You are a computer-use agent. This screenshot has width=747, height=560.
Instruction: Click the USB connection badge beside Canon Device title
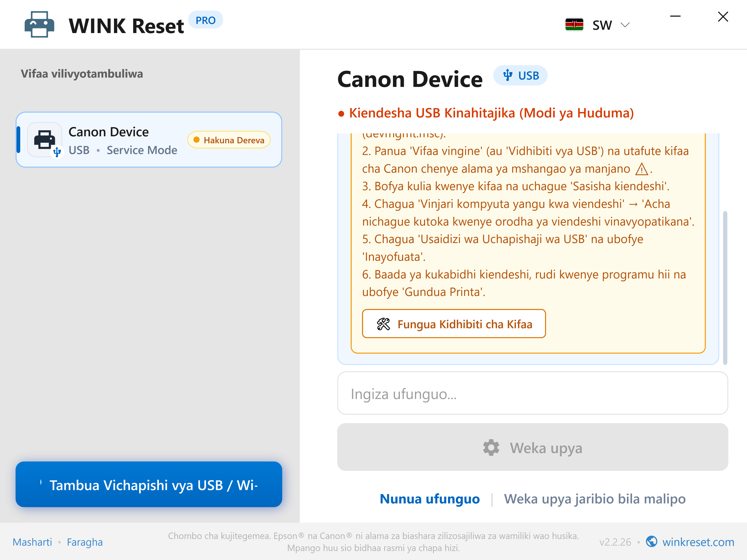pyautogui.click(x=520, y=75)
